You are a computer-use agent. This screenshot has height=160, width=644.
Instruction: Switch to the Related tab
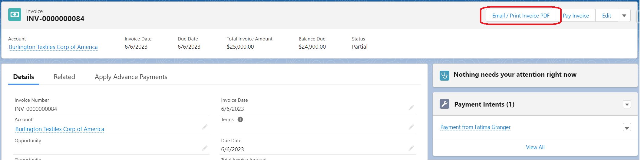(64, 77)
